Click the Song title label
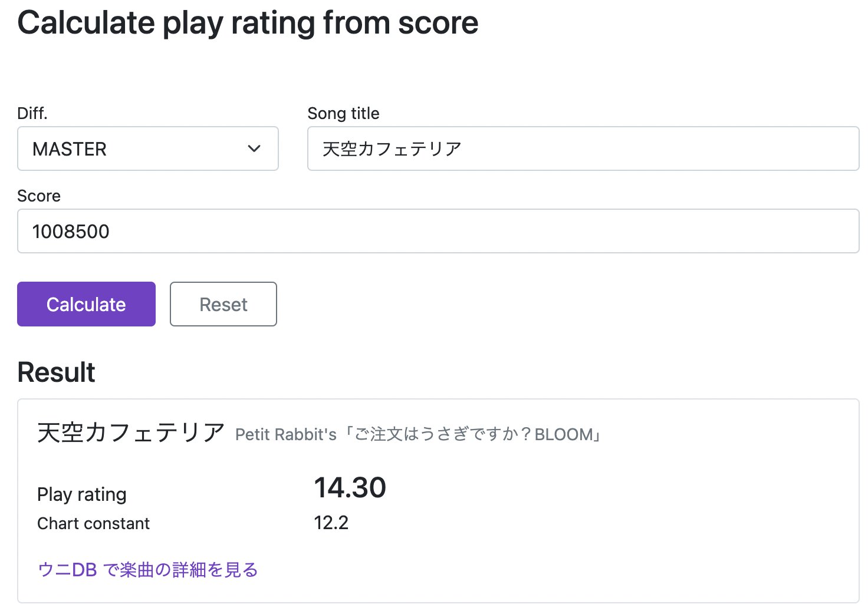This screenshot has width=868, height=614. pos(344,113)
